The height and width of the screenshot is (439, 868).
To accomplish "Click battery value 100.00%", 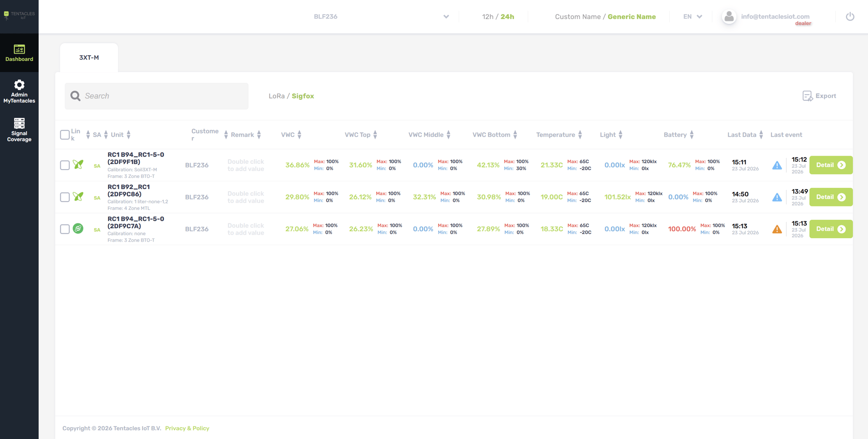I will (x=682, y=229).
